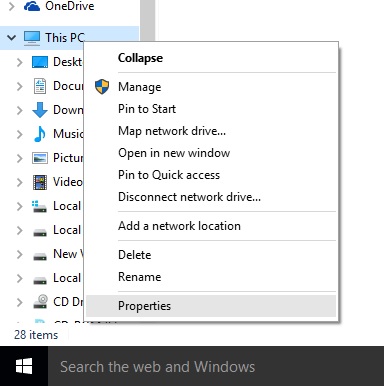
Task: Expand the OneDrive tree node
Action: [x=12, y=6]
